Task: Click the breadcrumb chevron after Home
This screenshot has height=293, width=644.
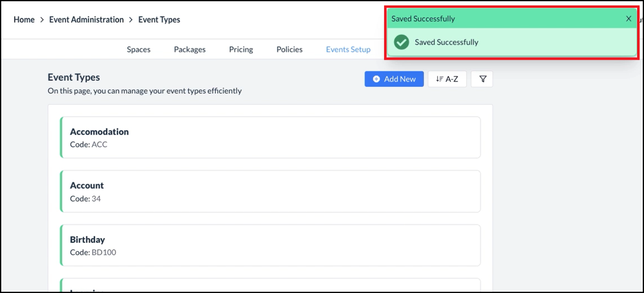Action: pos(42,20)
